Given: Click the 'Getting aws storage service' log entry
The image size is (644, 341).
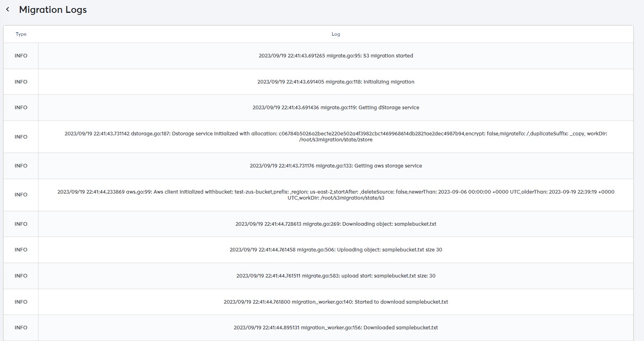Looking at the screenshot, I should 335,166.
